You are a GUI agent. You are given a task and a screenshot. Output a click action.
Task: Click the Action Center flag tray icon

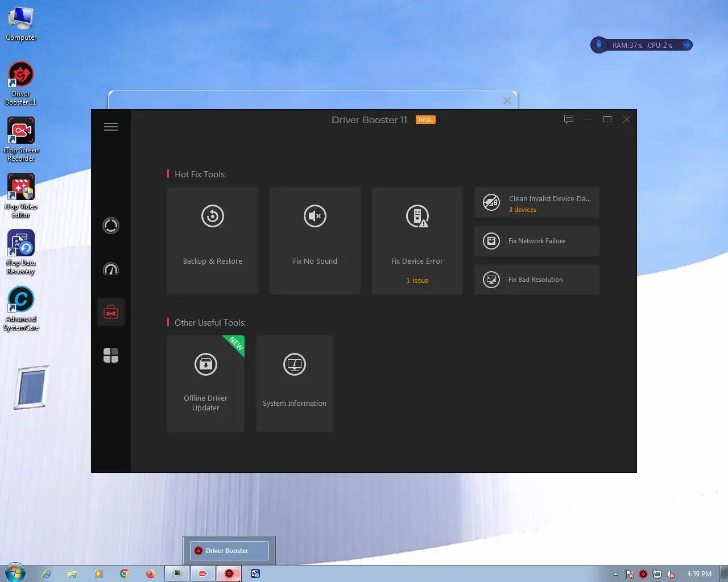click(630, 574)
